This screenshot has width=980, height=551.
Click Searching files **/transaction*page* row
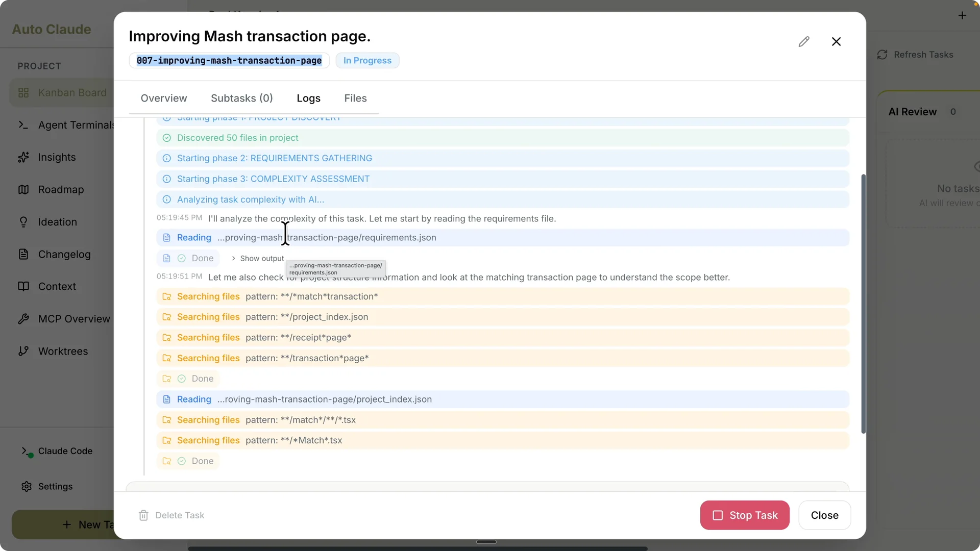(503, 358)
